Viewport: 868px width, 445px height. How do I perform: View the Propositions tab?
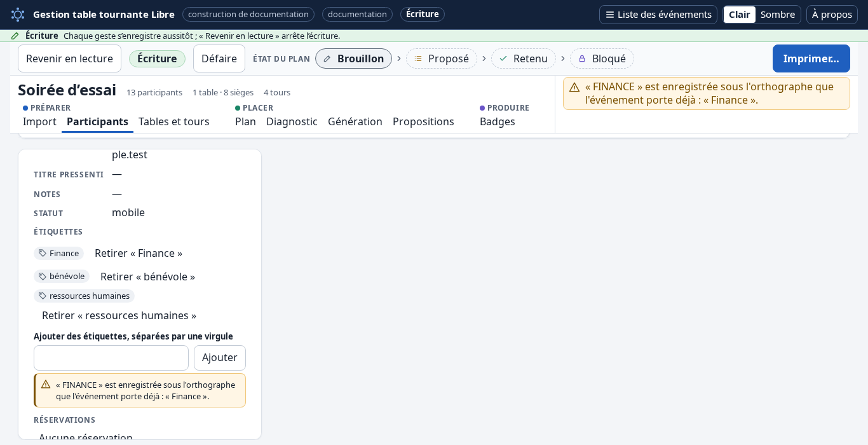point(423,121)
